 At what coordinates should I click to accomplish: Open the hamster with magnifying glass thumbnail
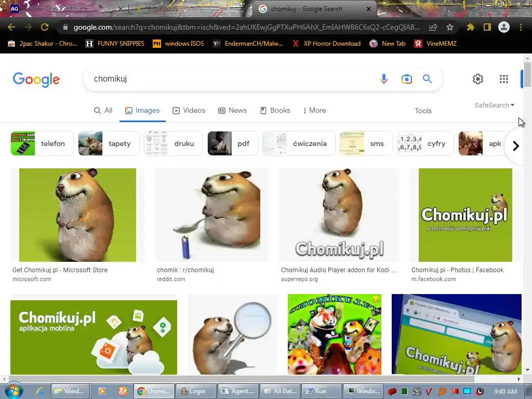click(233, 335)
